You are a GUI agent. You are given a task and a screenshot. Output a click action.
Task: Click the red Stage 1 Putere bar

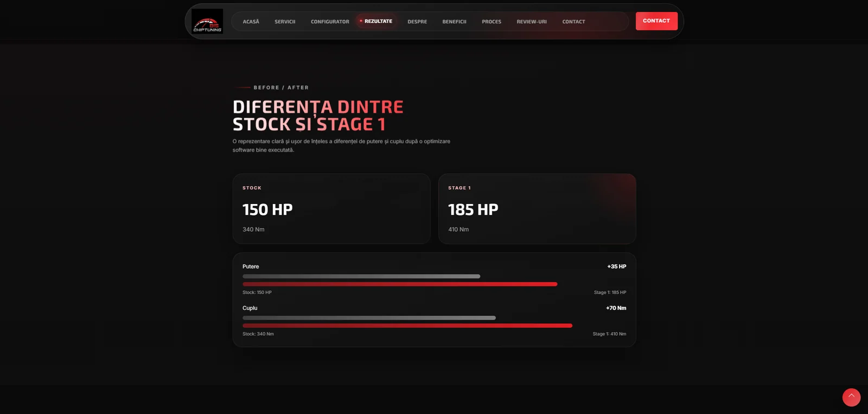click(400, 284)
